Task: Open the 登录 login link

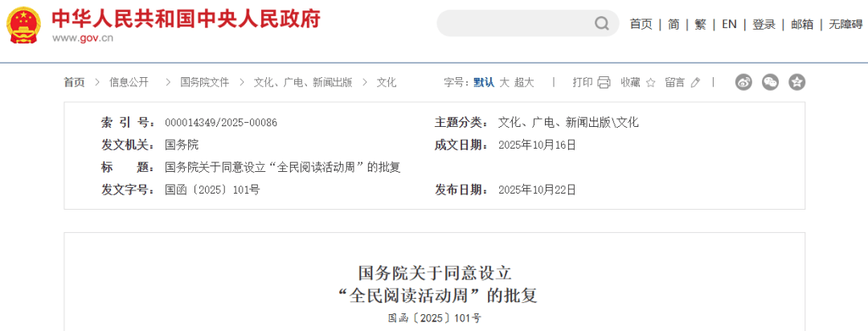Action: tap(764, 24)
